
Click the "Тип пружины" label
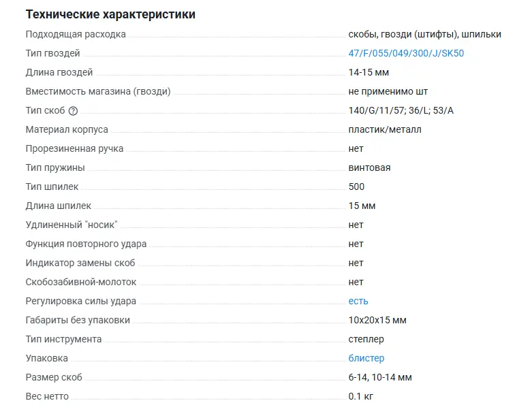[55, 167]
